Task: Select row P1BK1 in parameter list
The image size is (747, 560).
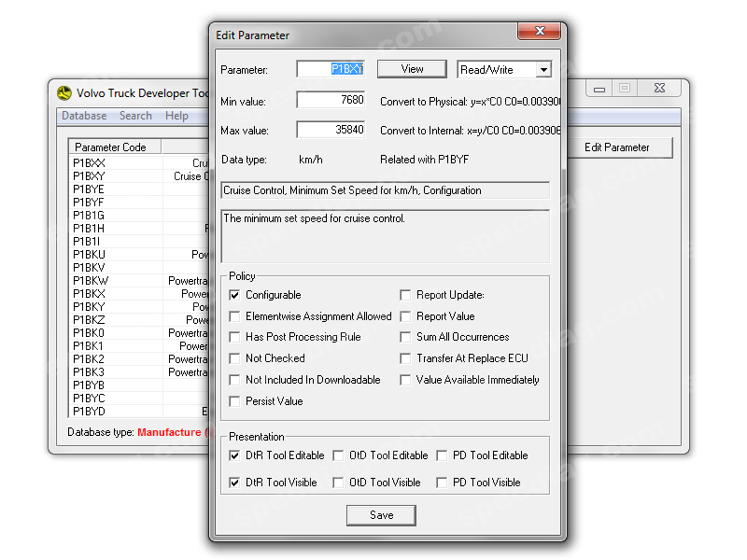Action: coord(139,346)
